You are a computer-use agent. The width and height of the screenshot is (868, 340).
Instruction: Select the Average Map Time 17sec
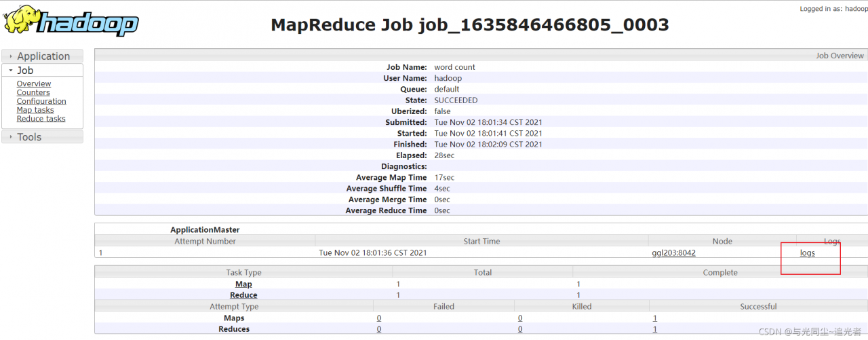click(x=444, y=178)
